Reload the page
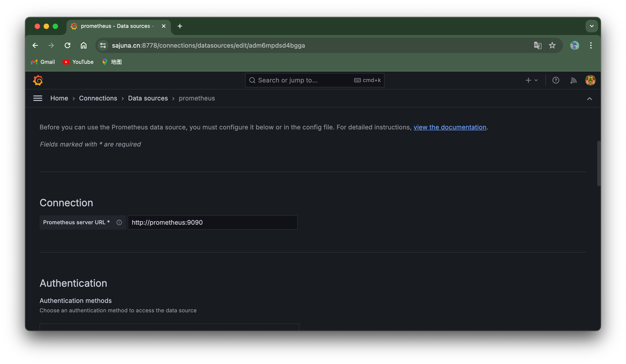Image resolution: width=626 pixels, height=364 pixels. pyautogui.click(x=67, y=45)
